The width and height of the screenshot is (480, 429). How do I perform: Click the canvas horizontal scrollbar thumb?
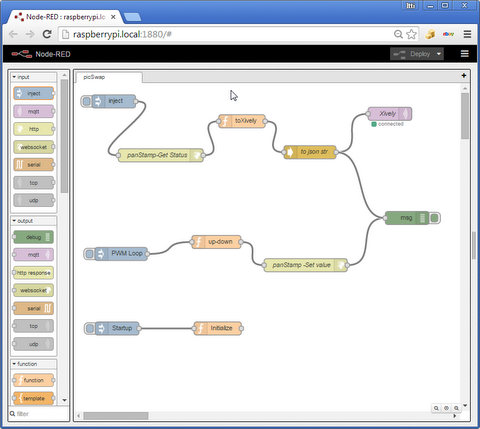(x=116, y=416)
